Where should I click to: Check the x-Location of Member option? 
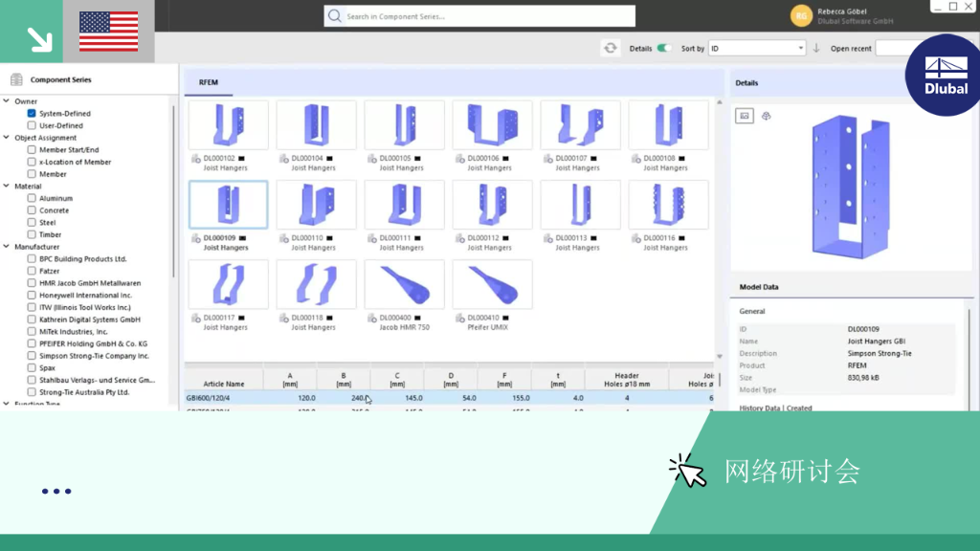pyautogui.click(x=32, y=162)
